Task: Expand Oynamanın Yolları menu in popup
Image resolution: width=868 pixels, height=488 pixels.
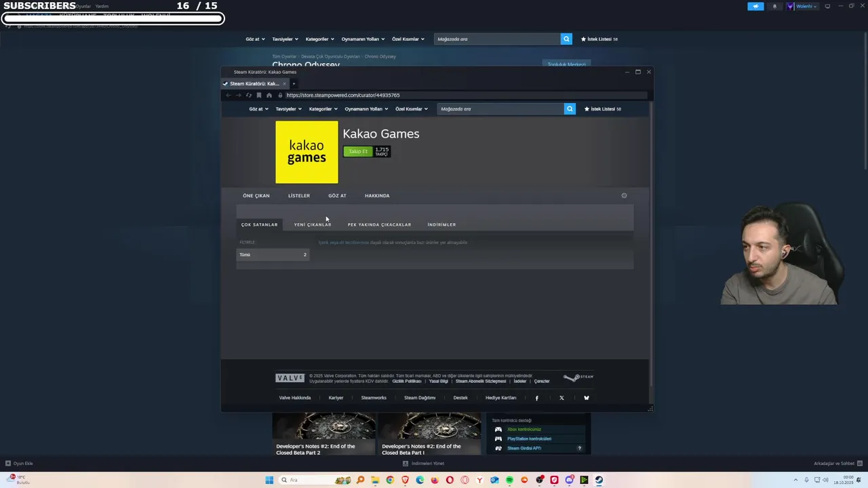Action: (x=366, y=108)
